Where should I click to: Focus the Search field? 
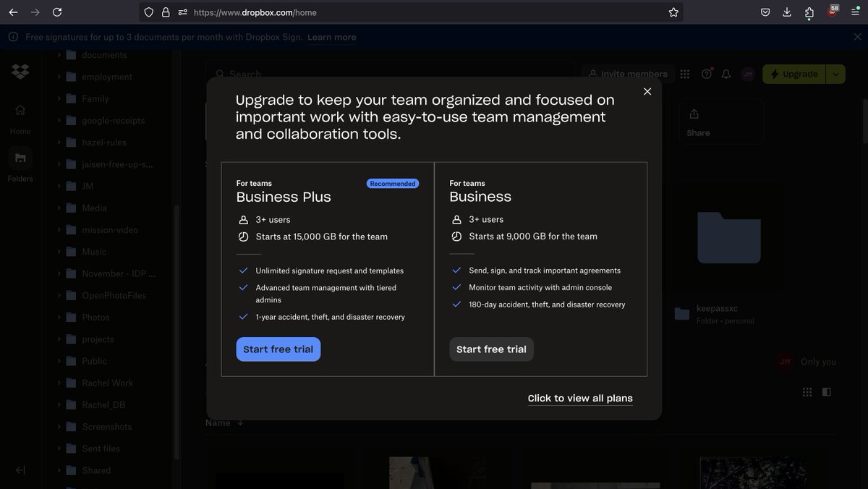(x=391, y=74)
